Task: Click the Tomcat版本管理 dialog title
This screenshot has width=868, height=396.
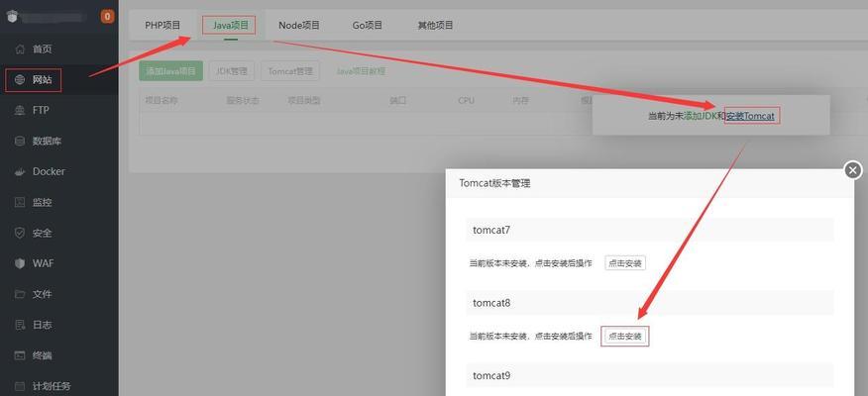Action: 494,183
